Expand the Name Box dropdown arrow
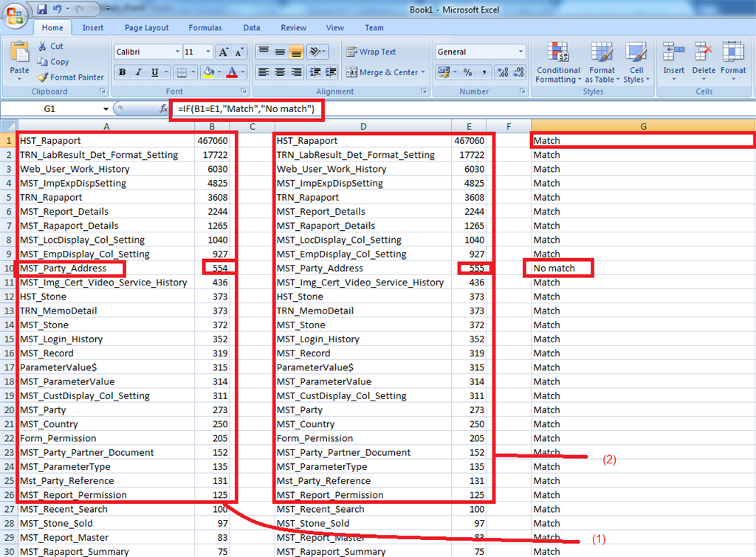This screenshot has width=756, height=557. tap(106, 109)
